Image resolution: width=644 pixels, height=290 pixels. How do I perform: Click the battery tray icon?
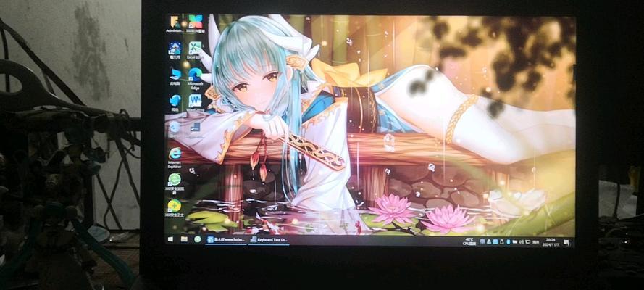(x=514, y=242)
